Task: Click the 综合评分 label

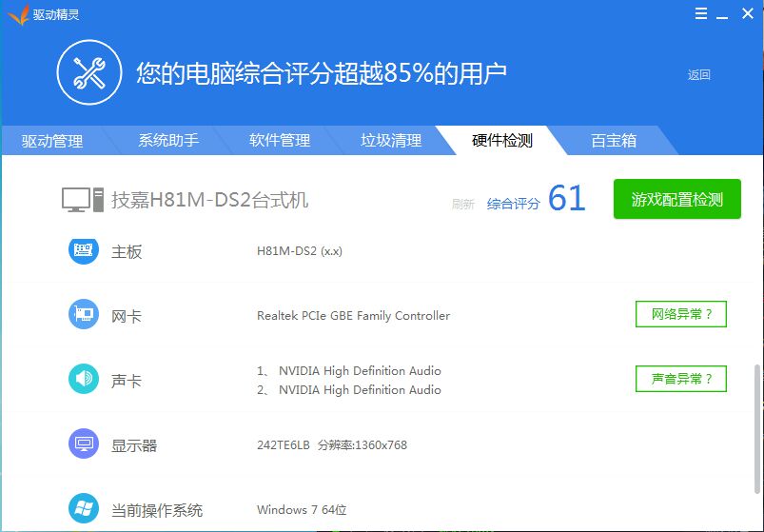Action: tap(514, 204)
